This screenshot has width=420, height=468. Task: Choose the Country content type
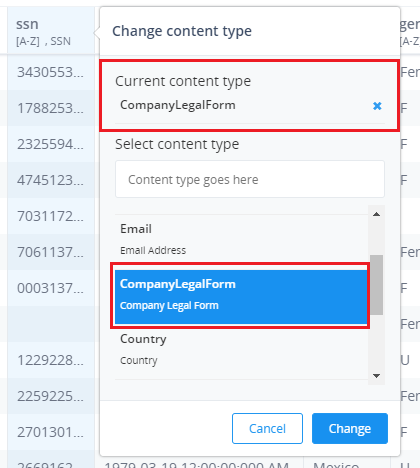click(x=241, y=349)
